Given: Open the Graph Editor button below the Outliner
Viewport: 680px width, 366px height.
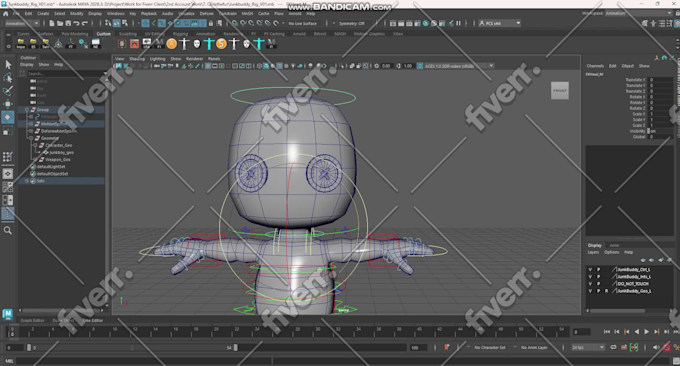Looking at the screenshot, I should (33, 320).
